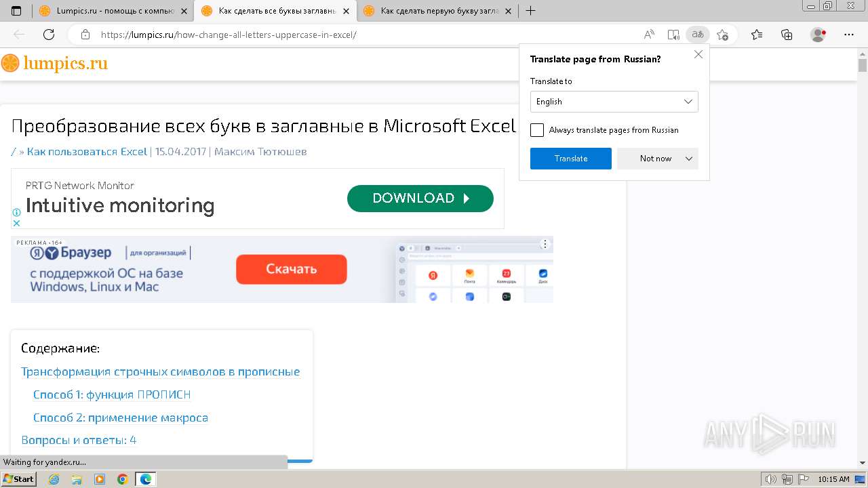Open a new tab with plus icon
This screenshot has height=488, width=868.
[530, 11]
